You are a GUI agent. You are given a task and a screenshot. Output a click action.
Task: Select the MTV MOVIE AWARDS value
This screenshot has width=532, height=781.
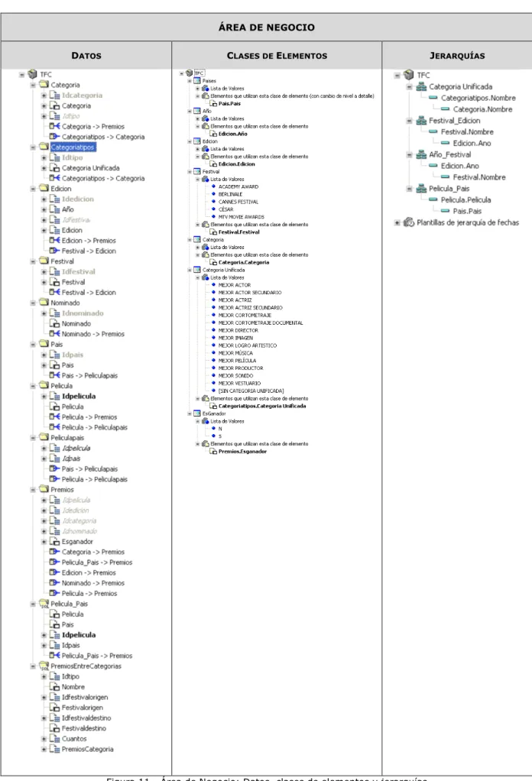pyautogui.click(x=242, y=217)
